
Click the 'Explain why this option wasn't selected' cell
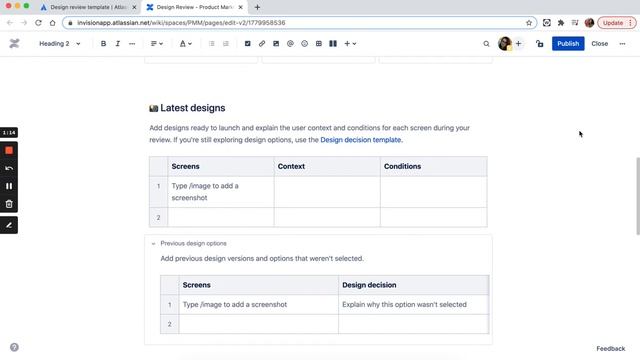[x=413, y=304]
